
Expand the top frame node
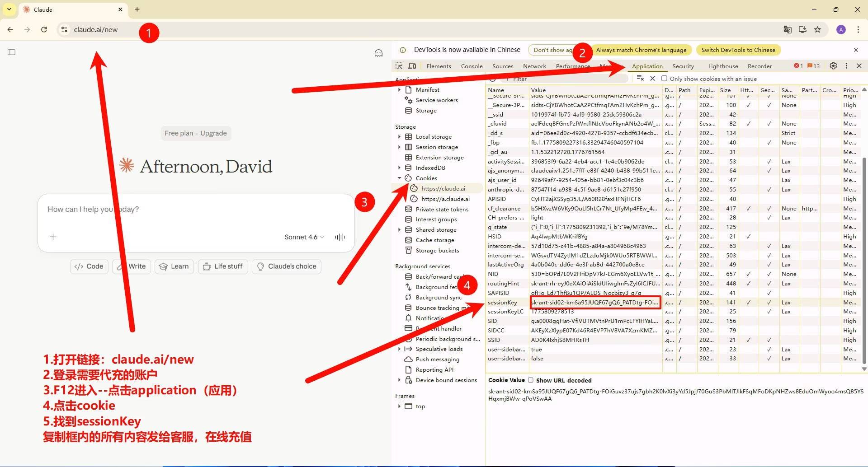(399, 406)
